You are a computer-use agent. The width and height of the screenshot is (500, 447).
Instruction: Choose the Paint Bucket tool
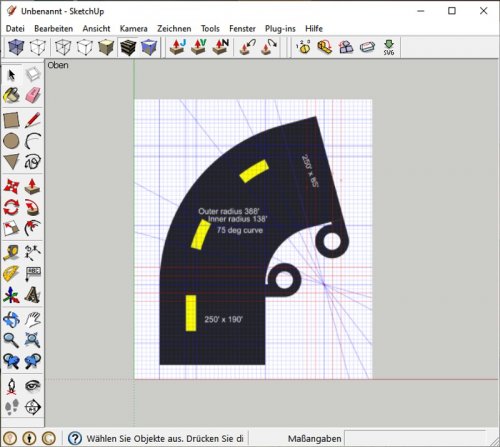[x=11, y=95]
